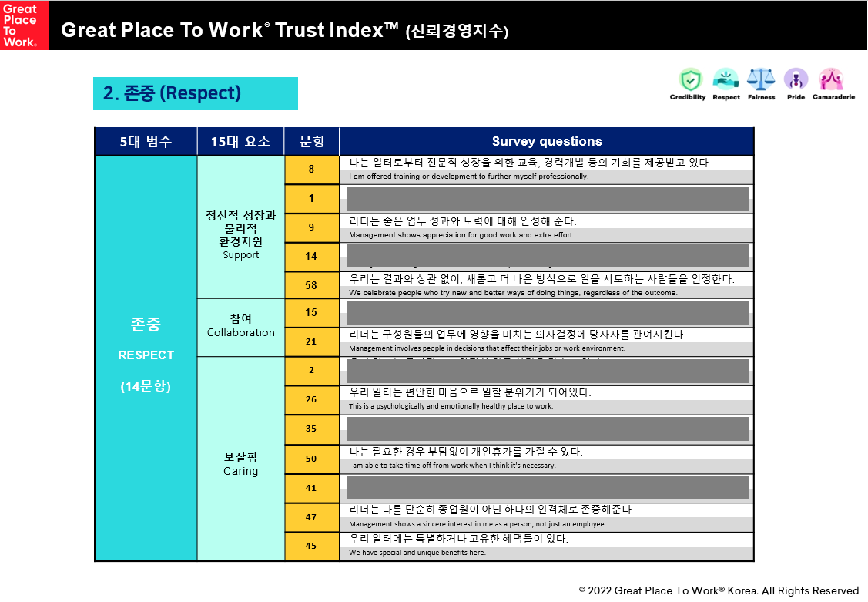This screenshot has height=602, width=868.
Task: Click the Pride icon
Action: [x=796, y=80]
